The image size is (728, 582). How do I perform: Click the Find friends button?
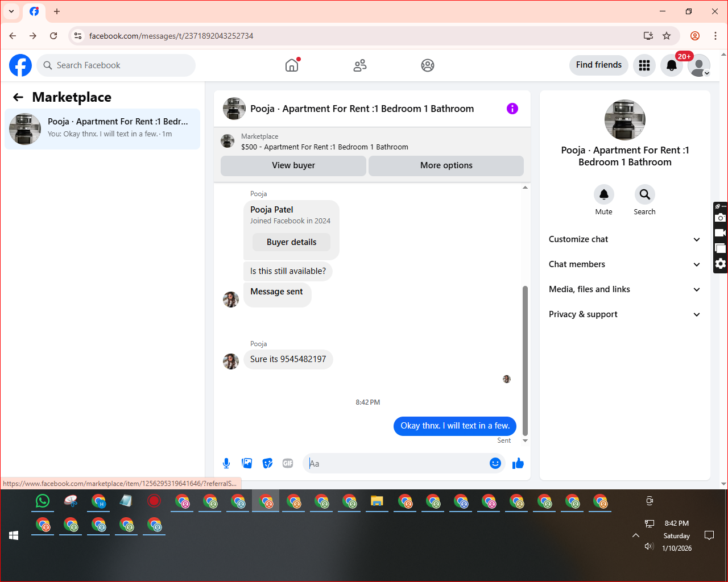(x=599, y=65)
